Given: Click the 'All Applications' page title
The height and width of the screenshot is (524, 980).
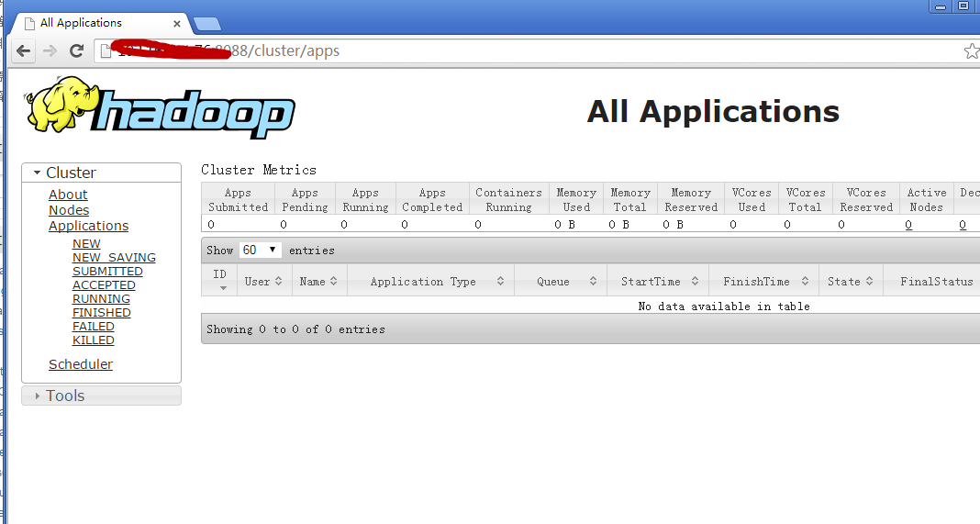Looking at the screenshot, I should point(712,112).
